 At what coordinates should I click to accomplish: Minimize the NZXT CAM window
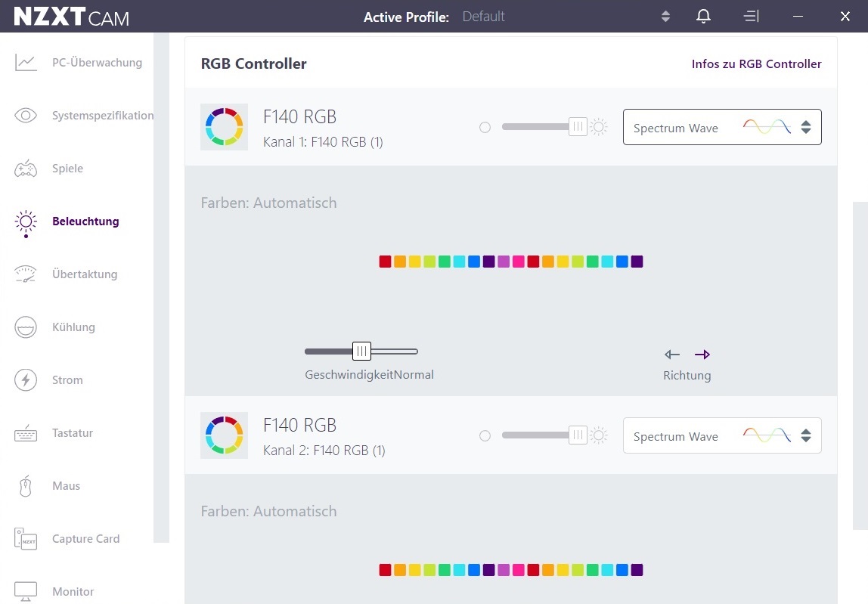pos(798,16)
